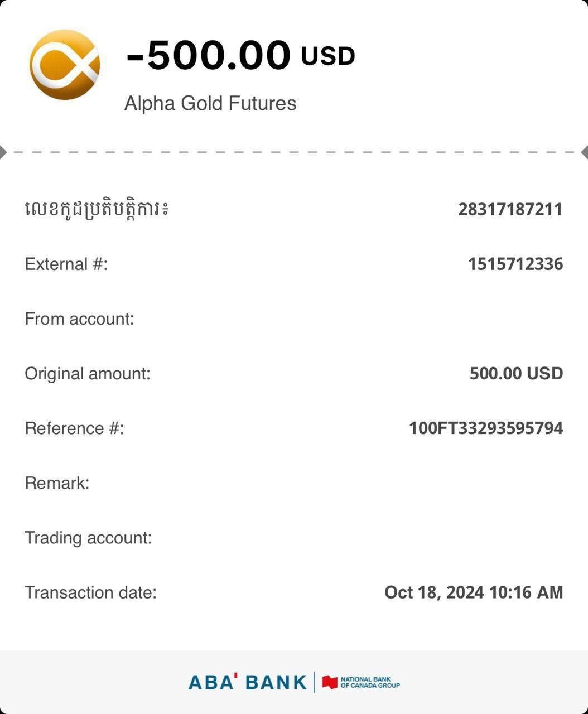Click the From account label
This screenshot has width=588, height=714.
pyautogui.click(x=79, y=319)
